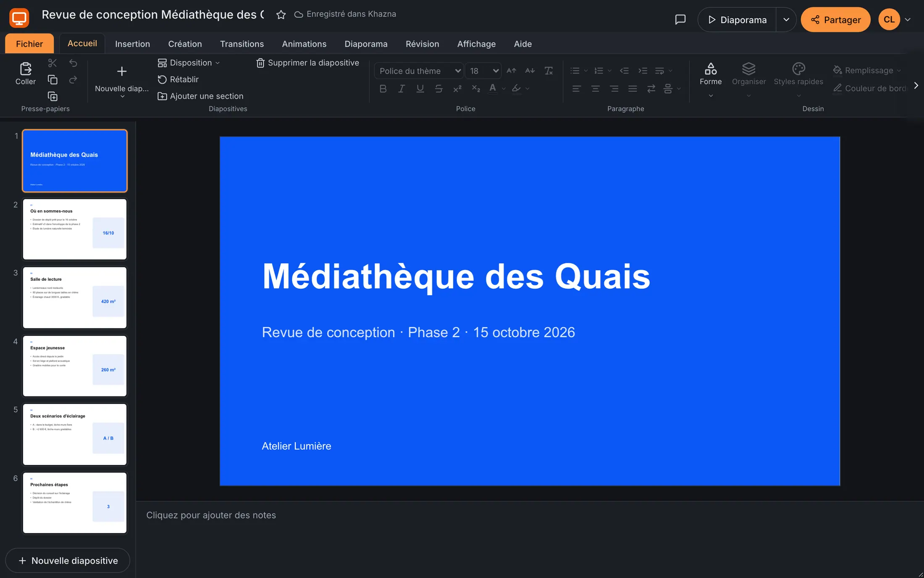Switch to the Animations tab
924x578 pixels.
tap(304, 44)
